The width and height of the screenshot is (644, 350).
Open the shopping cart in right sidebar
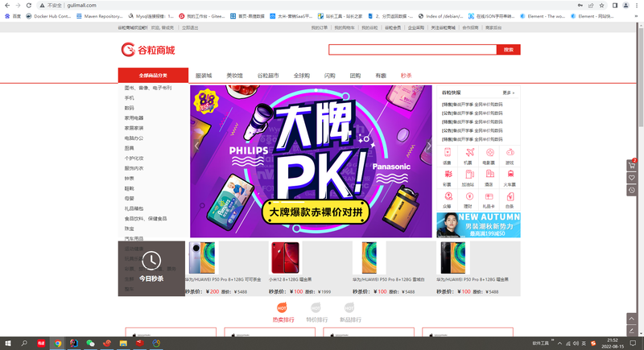632,166
